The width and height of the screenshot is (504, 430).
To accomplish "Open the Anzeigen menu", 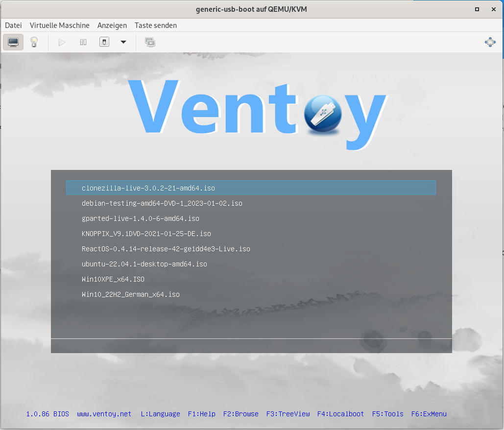I will pyautogui.click(x=112, y=25).
